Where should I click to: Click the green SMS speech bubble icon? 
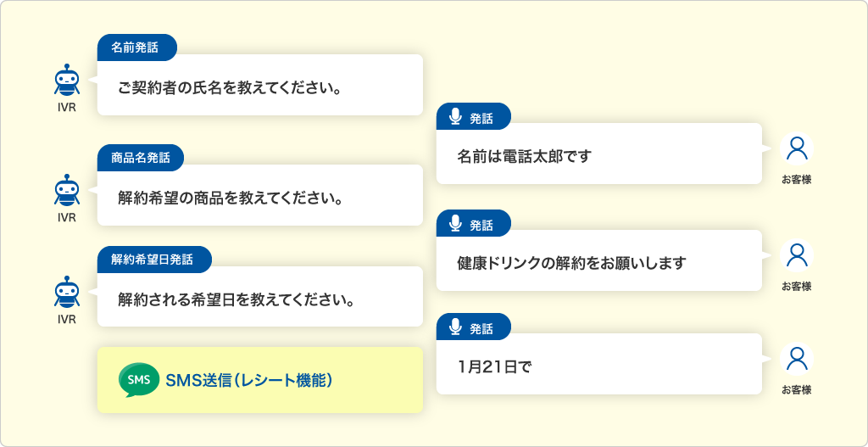click(138, 381)
